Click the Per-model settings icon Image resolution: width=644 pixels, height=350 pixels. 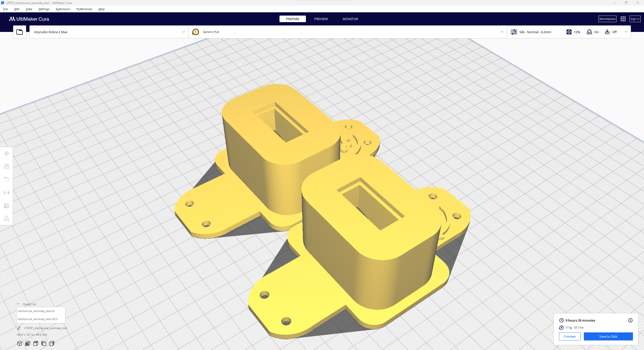[7, 206]
